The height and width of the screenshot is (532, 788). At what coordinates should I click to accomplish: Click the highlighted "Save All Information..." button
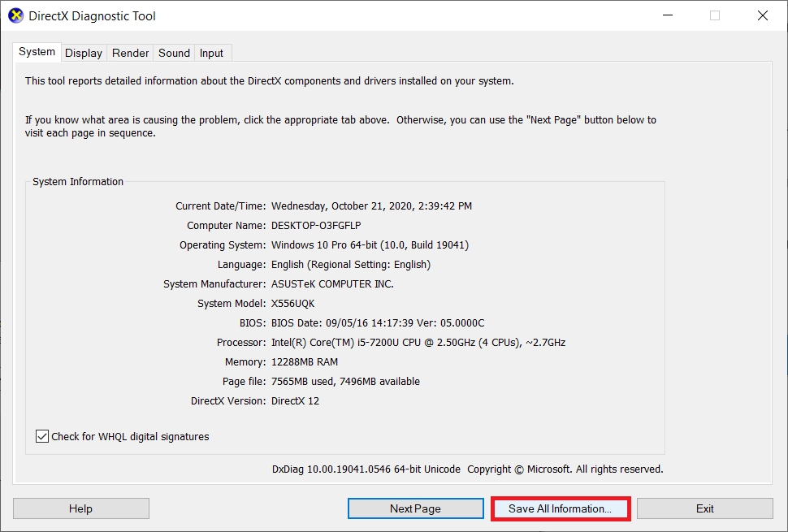point(561,508)
